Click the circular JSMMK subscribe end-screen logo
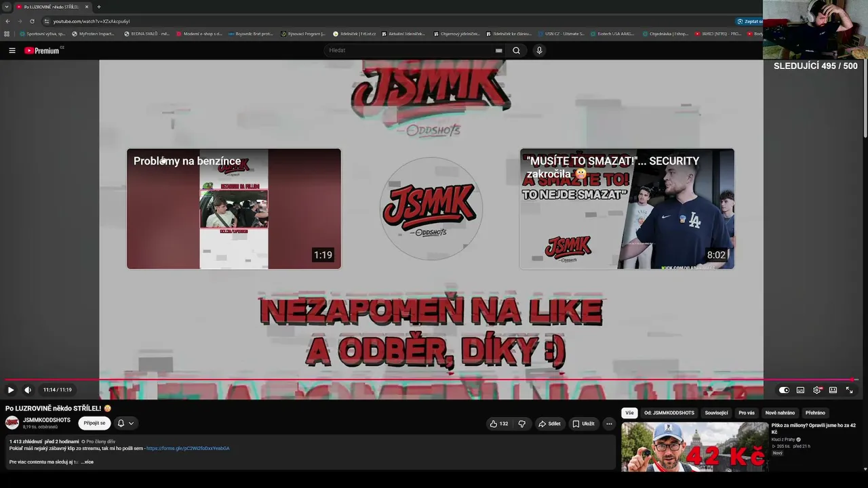The height and width of the screenshot is (488, 868). click(431, 209)
